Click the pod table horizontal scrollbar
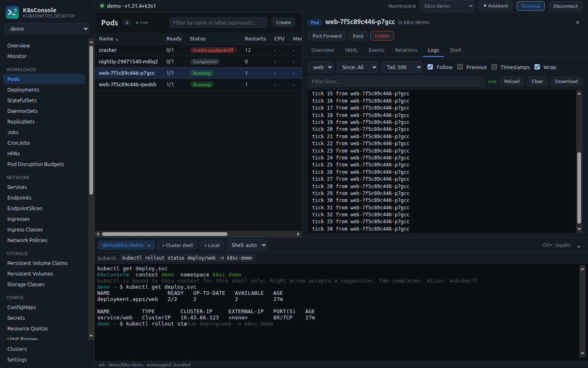The image size is (588, 368). tap(165, 234)
